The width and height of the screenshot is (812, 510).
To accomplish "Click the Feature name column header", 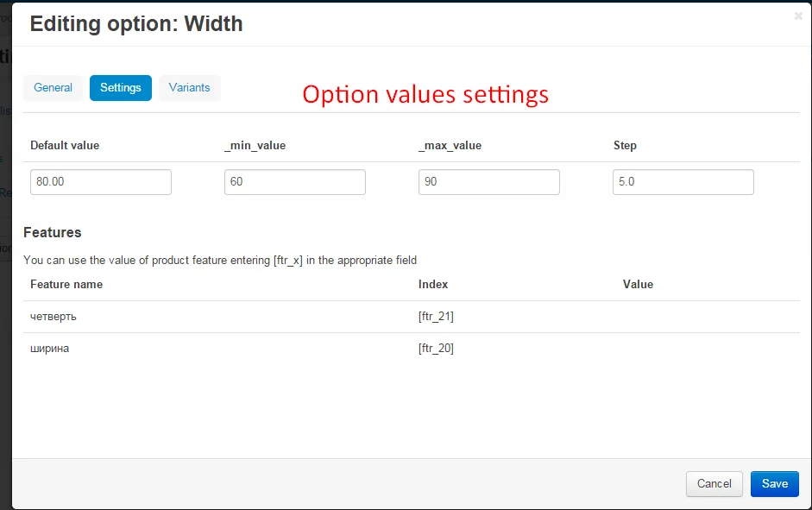I will click(66, 285).
